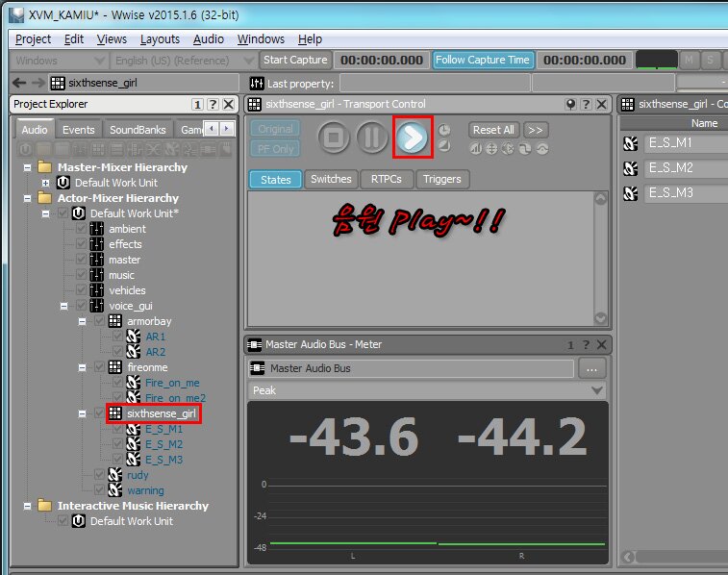Select the rudy sound icon

coord(115,475)
